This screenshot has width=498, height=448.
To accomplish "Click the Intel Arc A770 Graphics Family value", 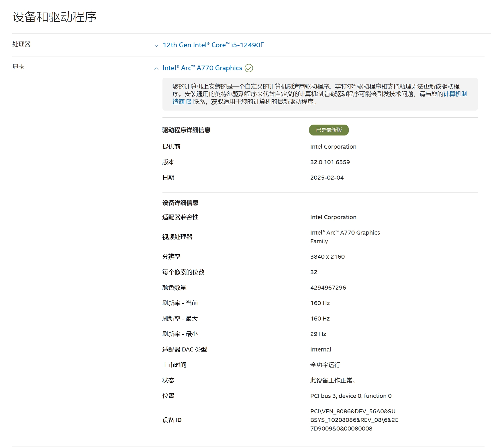I will click(x=345, y=237).
